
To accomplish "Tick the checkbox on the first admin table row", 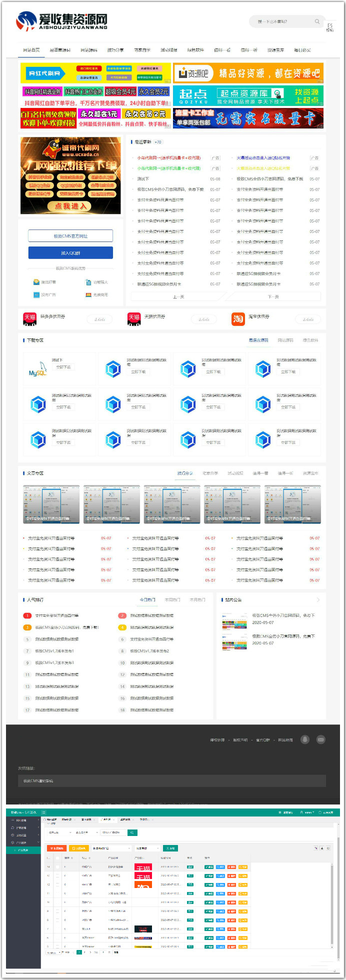I will pos(57,866).
